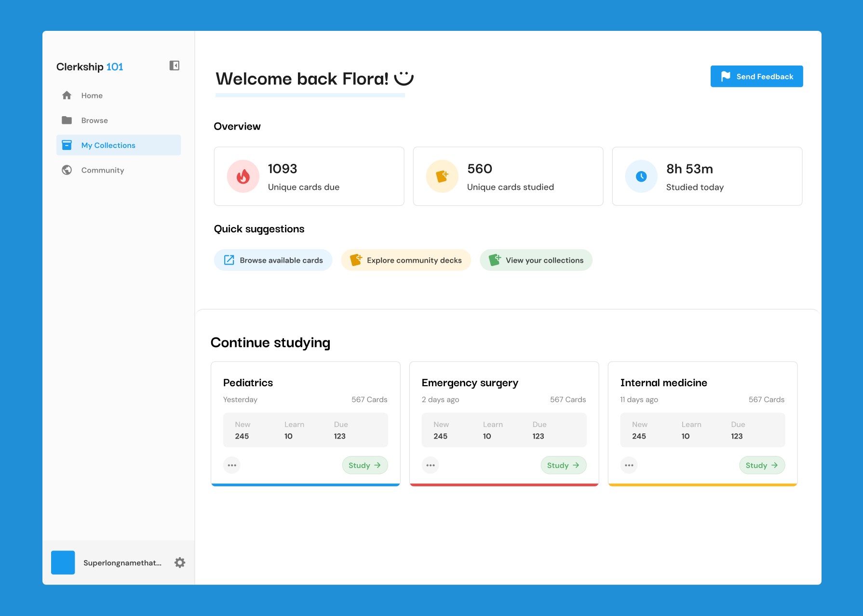Click the flag icon in Send Feedback
The image size is (863, 616).
726,76
